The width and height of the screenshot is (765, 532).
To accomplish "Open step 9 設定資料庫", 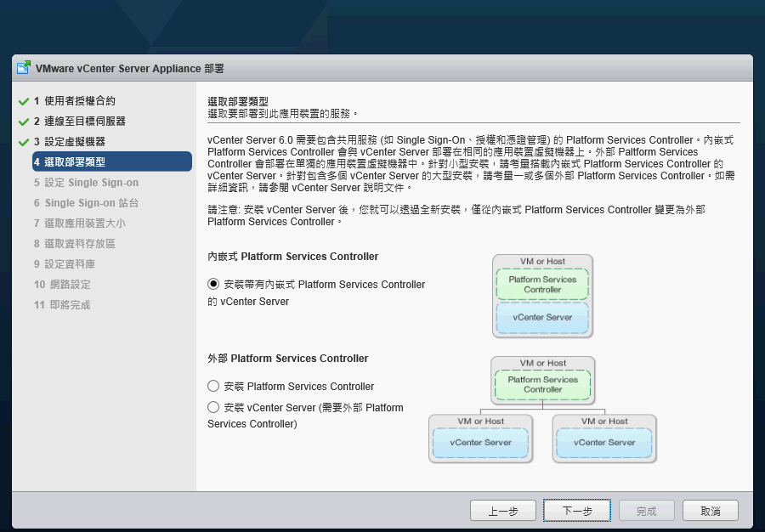I will tap(65, 264).
